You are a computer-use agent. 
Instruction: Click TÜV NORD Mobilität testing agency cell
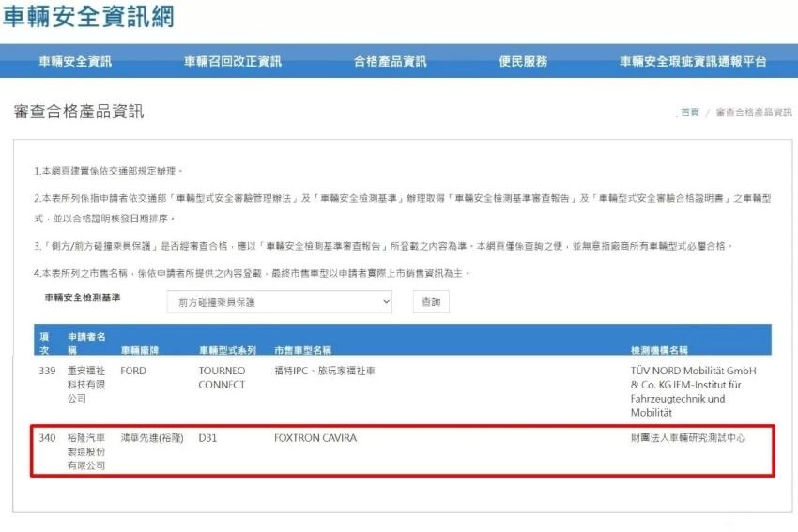pos(694,391)
